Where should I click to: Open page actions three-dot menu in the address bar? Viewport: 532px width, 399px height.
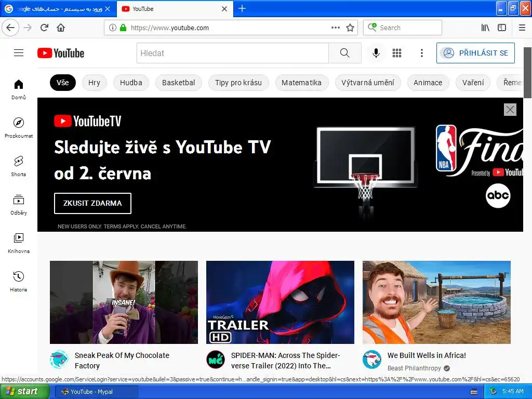[336, 28]
